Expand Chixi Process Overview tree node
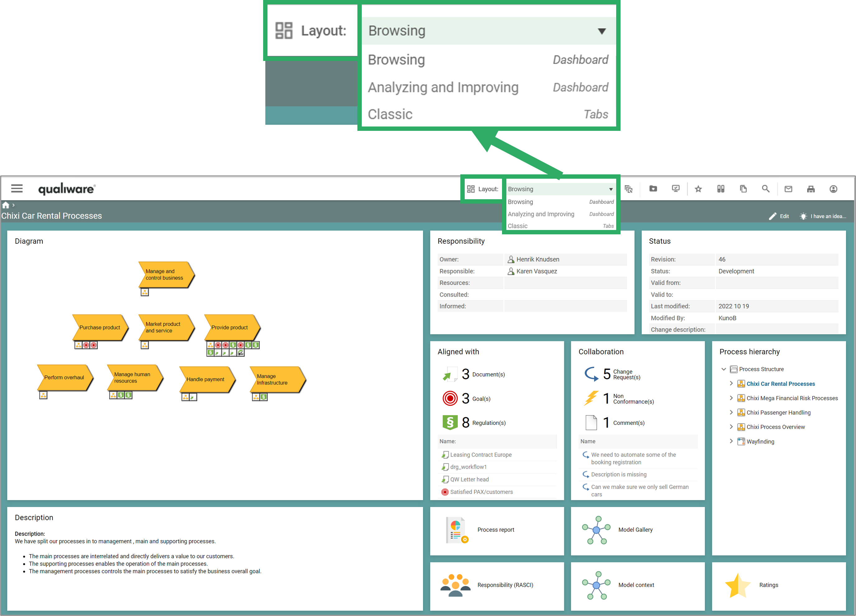Screen dimensions: 856x616 pyautogui.click(x=731, y=427)
